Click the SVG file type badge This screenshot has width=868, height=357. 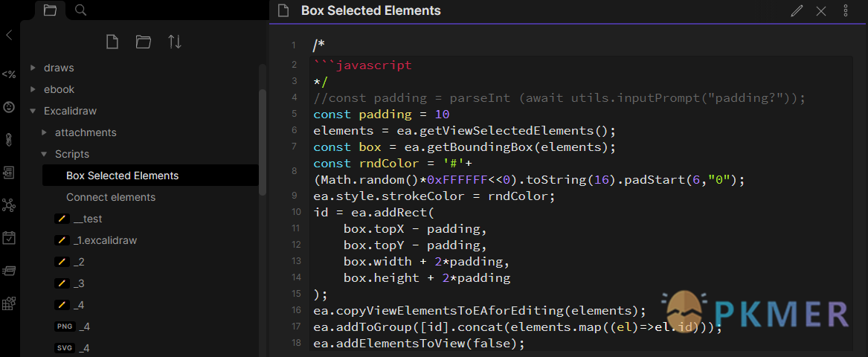pyautogui.click(x=64, y=348)
